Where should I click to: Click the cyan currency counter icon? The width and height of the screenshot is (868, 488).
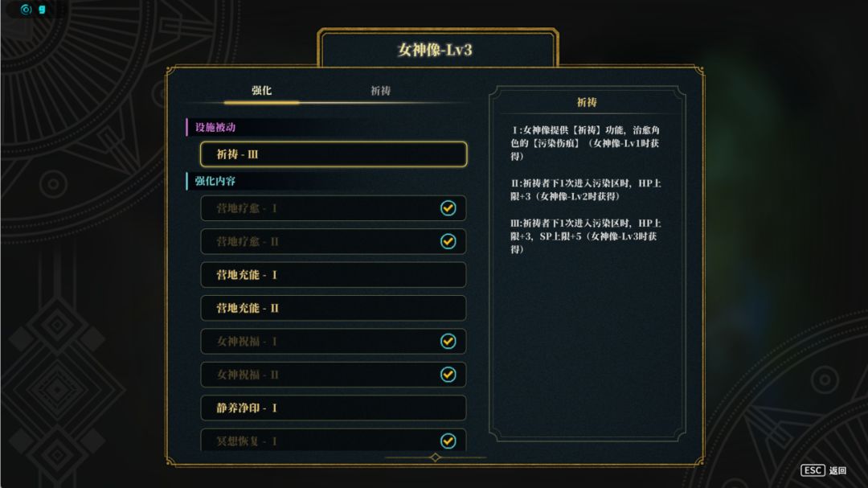click(42, 10)
